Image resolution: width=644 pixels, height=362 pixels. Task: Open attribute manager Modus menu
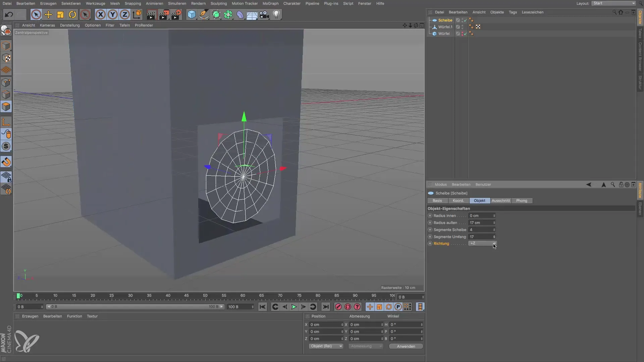pos(441,184)
